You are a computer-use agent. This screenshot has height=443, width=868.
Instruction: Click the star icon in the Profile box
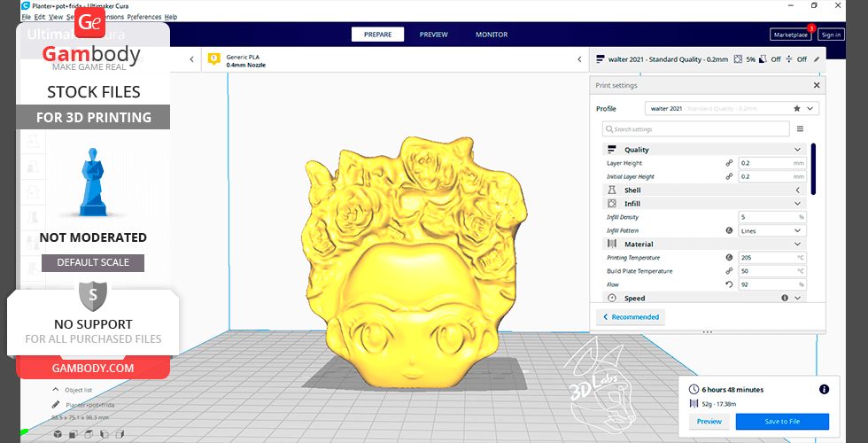tap(797, 108)
